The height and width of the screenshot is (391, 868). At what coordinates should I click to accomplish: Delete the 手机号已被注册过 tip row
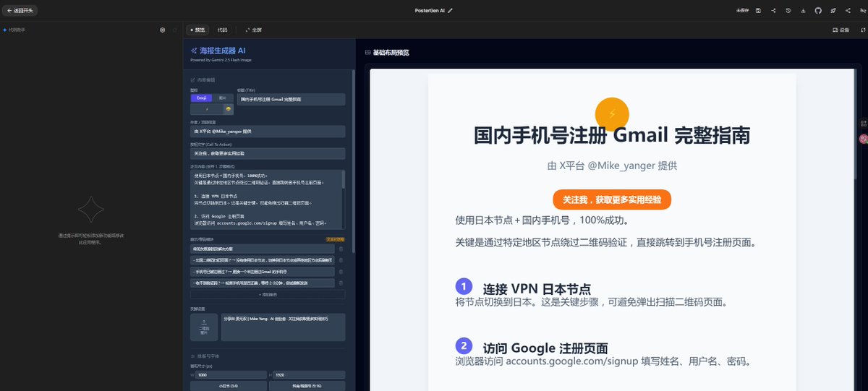click(341, 272)
